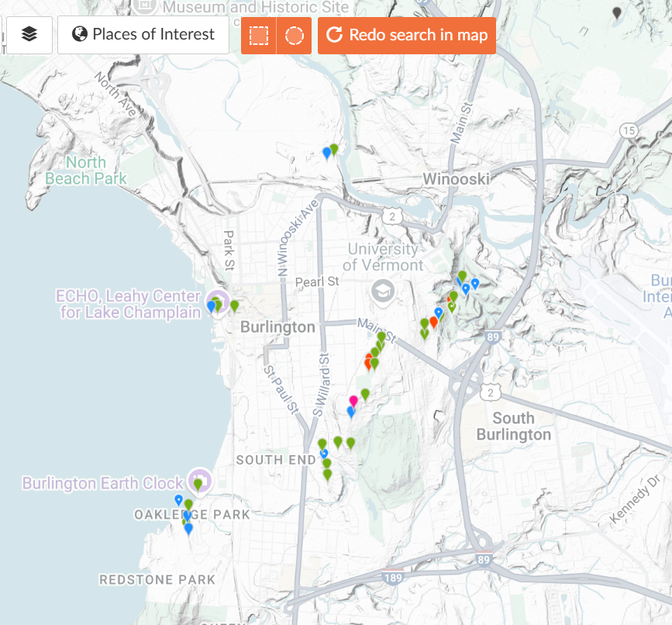Select the circle area selection tool
Screen dimensions: 672x625
pyautogui.click(x=294, y=36)
